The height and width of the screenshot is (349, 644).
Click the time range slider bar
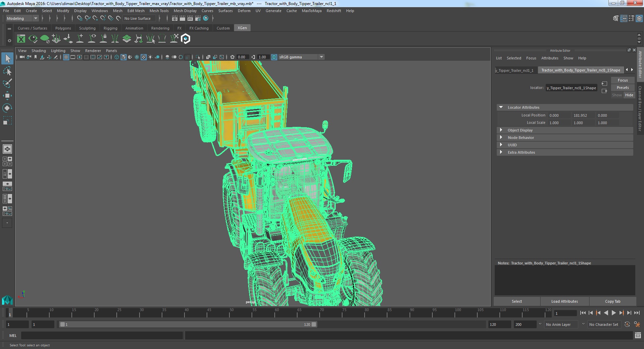coord(188,325)
